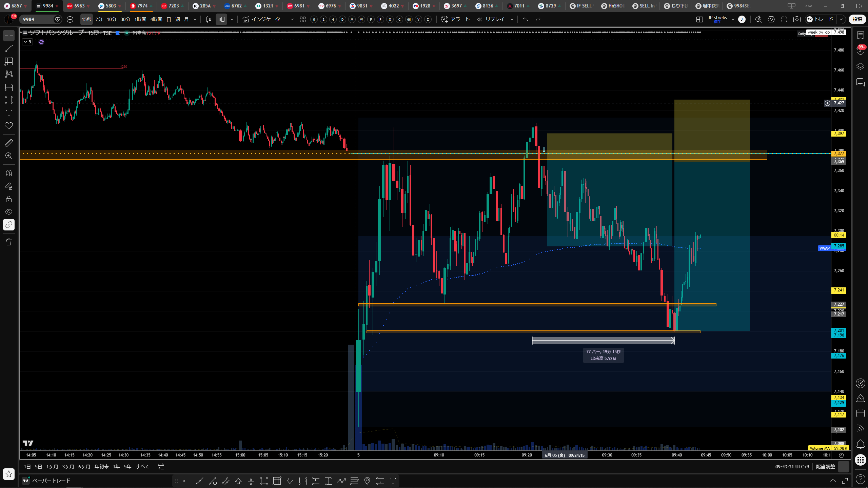Select the trend line drawing tool

coord(9,48)
